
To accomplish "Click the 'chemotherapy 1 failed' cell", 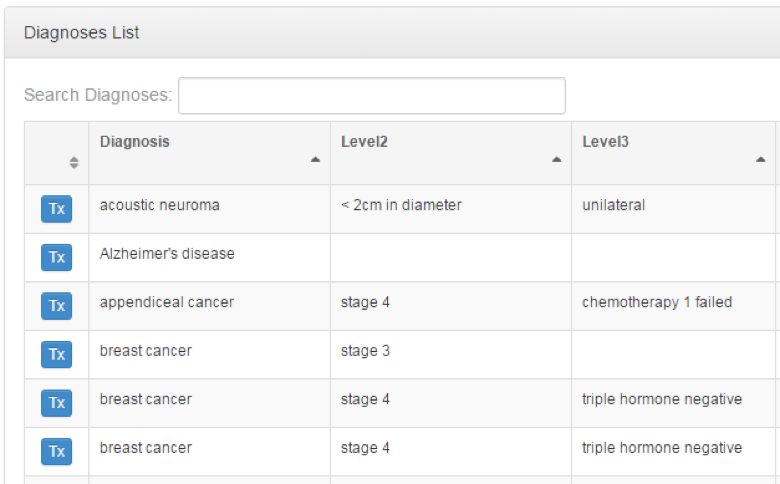I will [657, 302].
